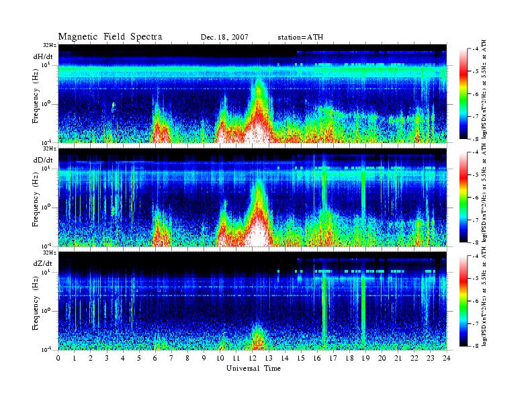Click hour tick "2" on time axis

91,358
